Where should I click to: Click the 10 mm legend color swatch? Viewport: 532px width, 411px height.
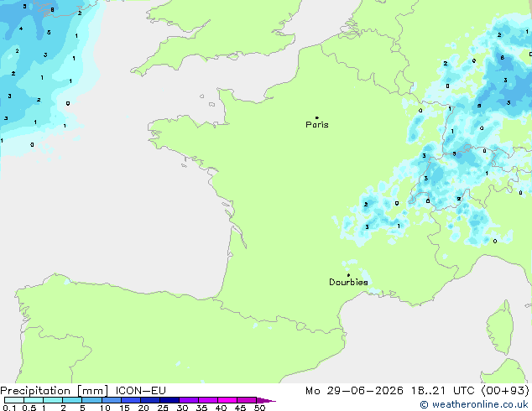tap(111, 400)
